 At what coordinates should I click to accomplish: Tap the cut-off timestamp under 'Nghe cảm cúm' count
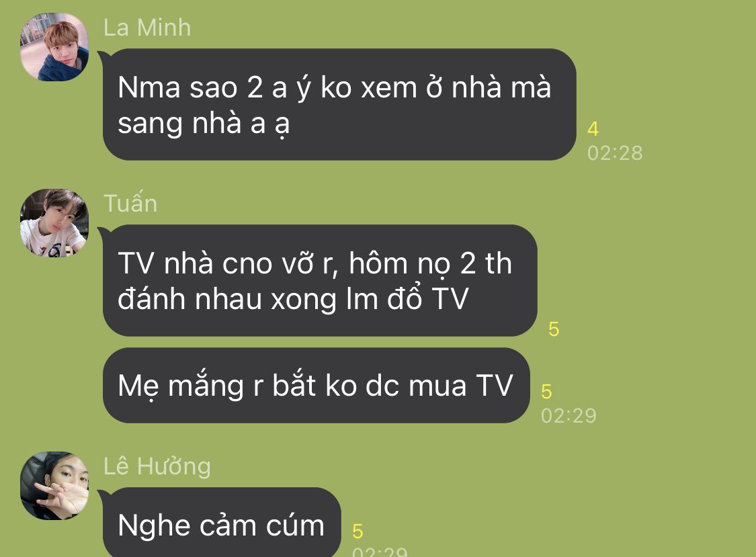(x=380, y=551)
